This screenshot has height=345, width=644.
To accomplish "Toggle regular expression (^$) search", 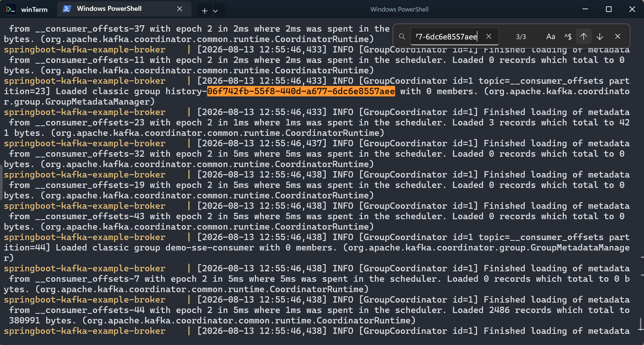I will 568,36.
